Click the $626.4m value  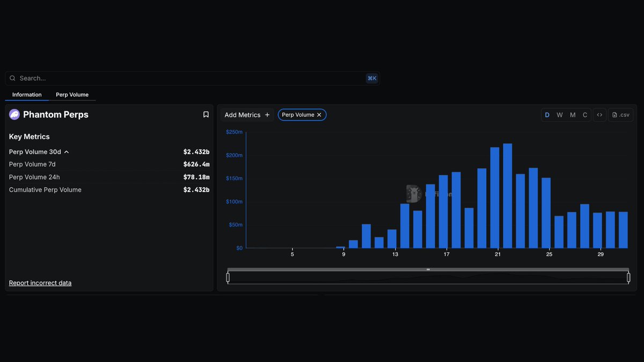[196, 164]
